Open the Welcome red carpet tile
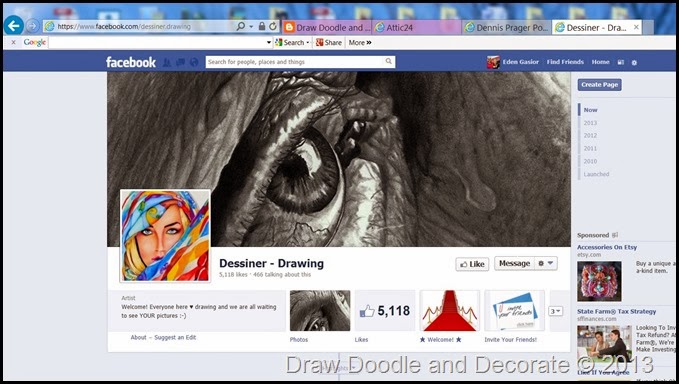This screenshot has height=384, width=679. [450, 310]
